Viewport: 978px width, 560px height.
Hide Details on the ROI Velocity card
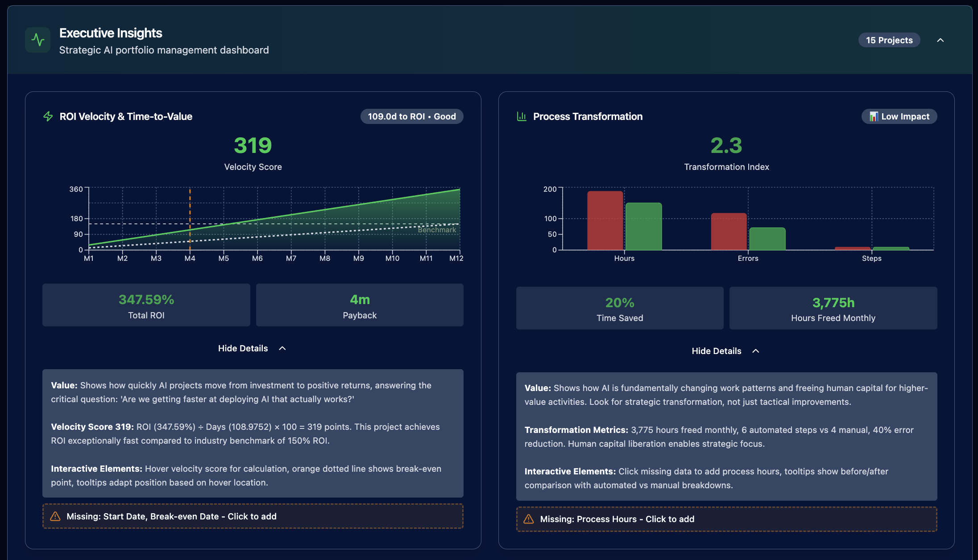point(243,348)
